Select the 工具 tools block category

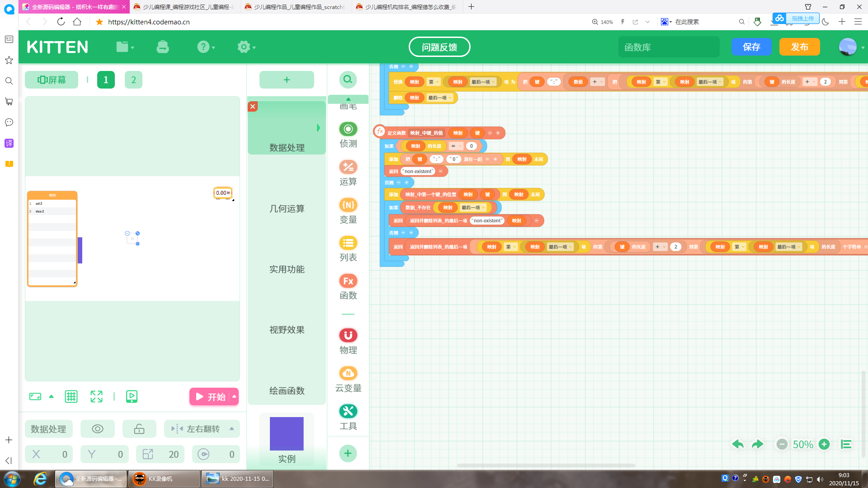click(348, 418)
